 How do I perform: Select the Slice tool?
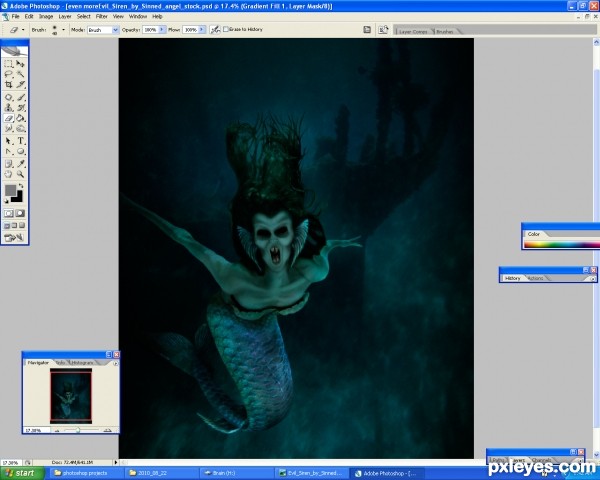pyautogui.click(x=20, y=84)
